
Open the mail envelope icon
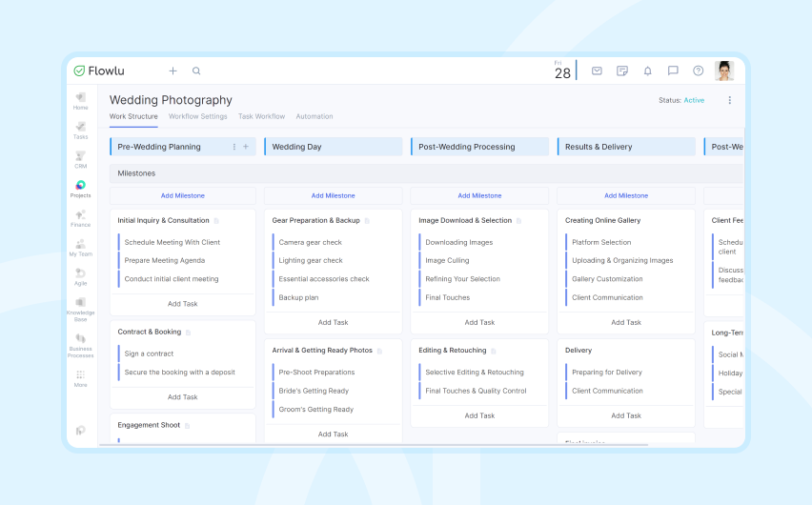click(x=597, y=71)
